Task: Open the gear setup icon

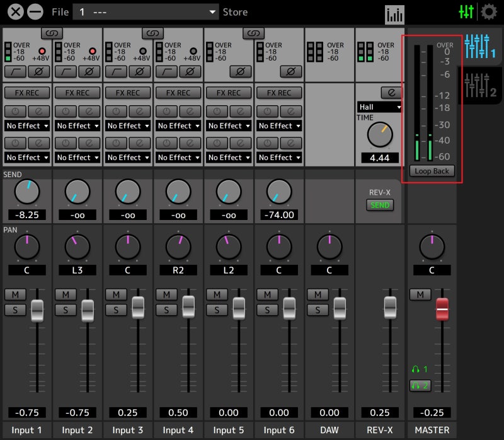Action: point(489,12)
